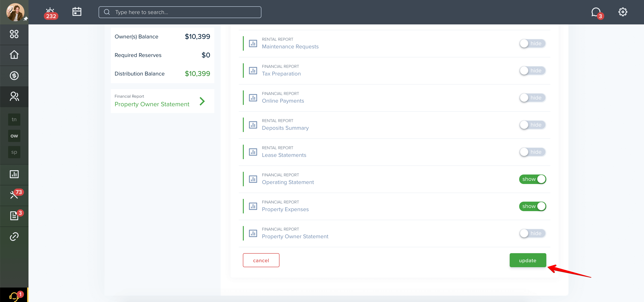Toggle Tax Preparation visibility switch
Image resolution: width=644 pixels, height=302 pixels.
click(533, 71)
